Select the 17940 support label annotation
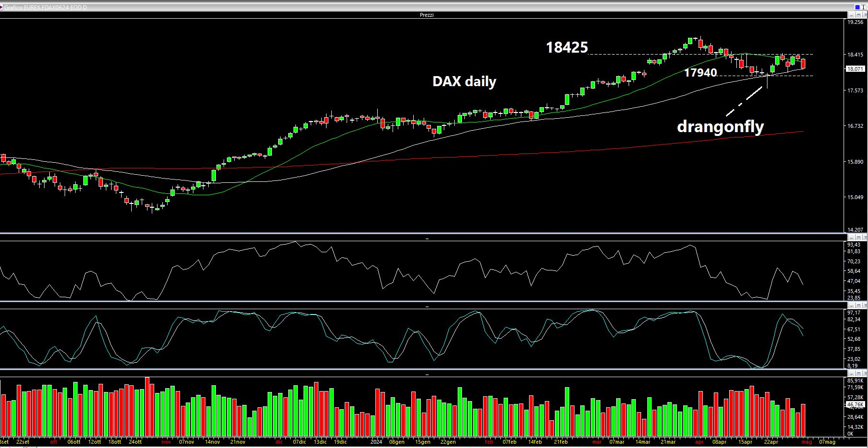868x448 pixels. (700, 72)
